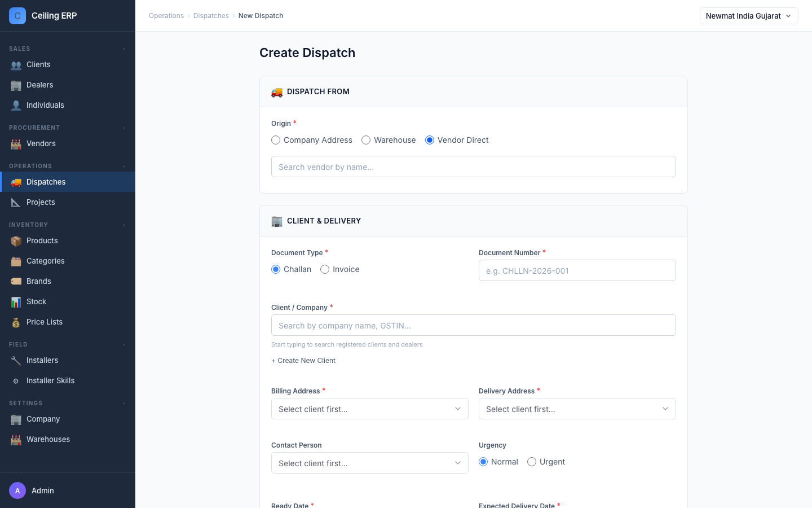
Task: Go to Stock page
Action: pos(68,301)
